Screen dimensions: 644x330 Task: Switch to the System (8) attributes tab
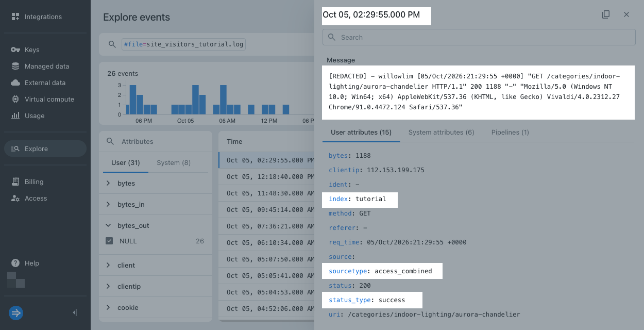(x=174, y=162)
